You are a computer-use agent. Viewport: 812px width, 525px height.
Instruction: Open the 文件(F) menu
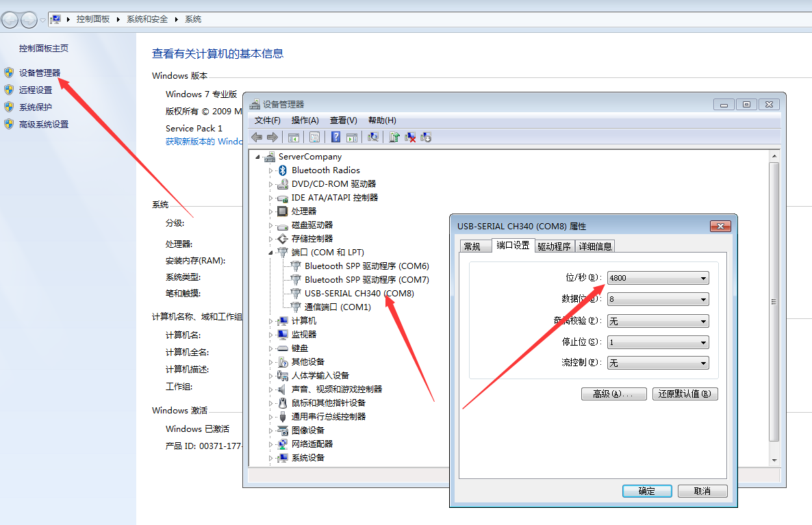[267, 120]
